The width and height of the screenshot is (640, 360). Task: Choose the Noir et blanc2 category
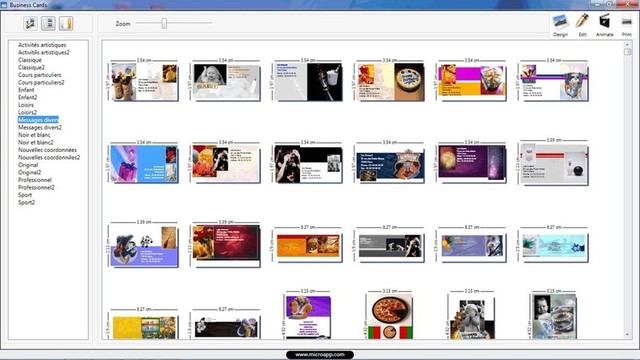pyautogui.click(x=36, y=142)
